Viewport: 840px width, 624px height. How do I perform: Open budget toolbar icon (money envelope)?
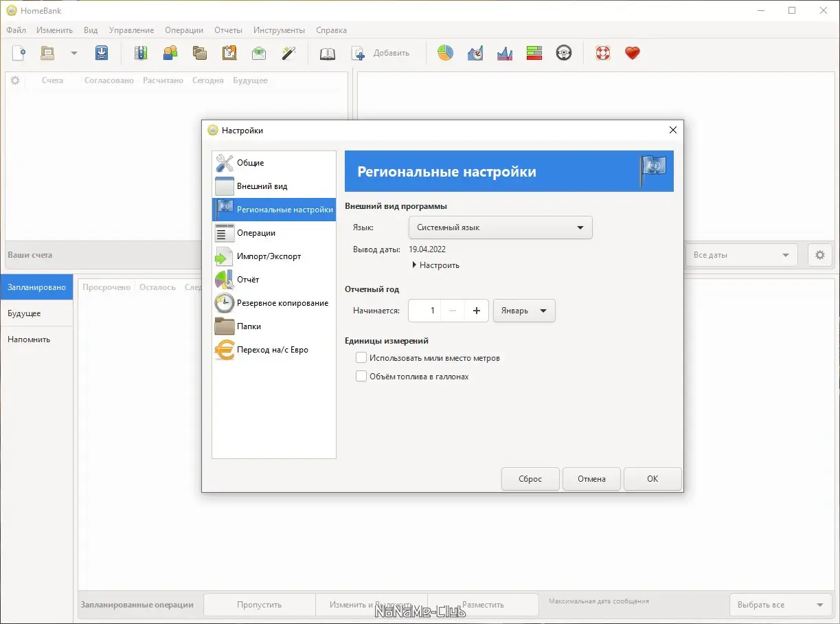pyautogui.click(x=259, y=53)
